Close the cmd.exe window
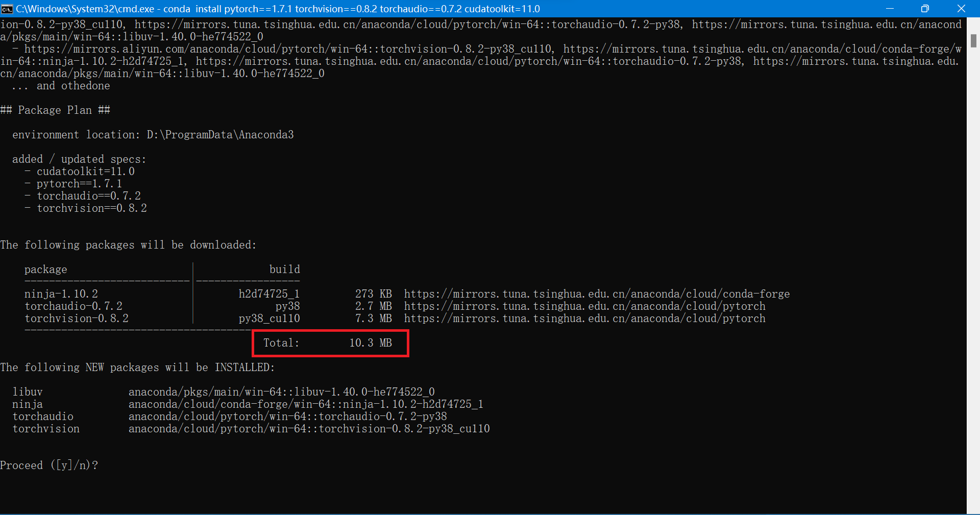The width and height of the screenshot is (980, 515). pos(961,9)
